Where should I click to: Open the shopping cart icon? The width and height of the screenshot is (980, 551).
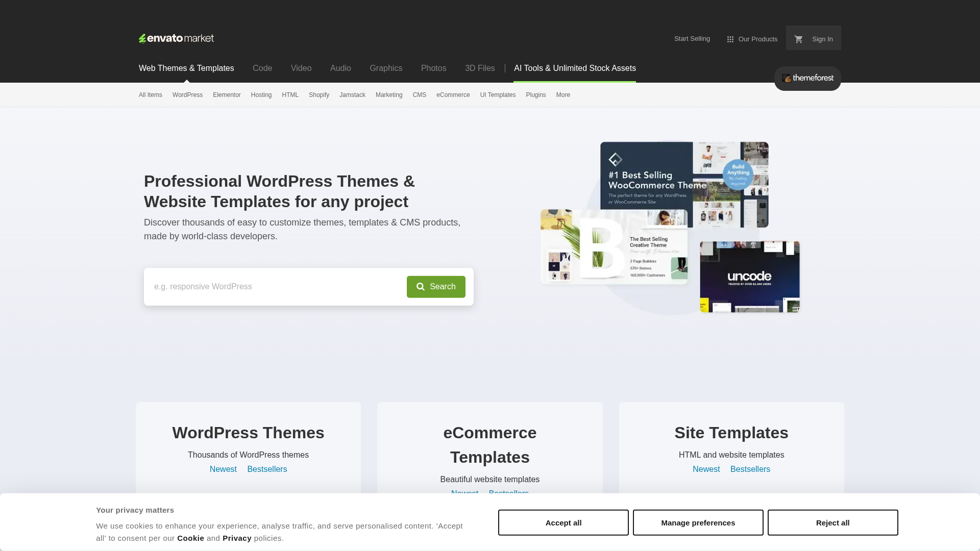tap(799, 39)
